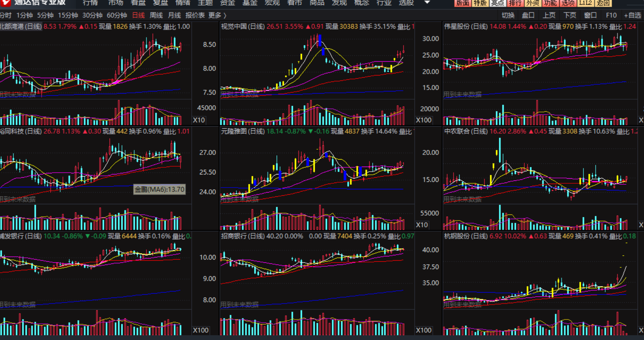
Task: Go to previous page with 上页
Action: click(x=549, y=15)
